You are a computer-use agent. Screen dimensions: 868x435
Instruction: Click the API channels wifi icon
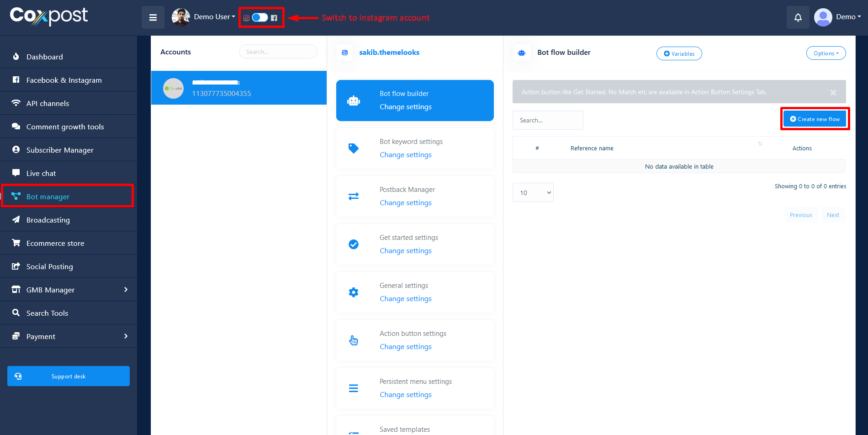16,103
